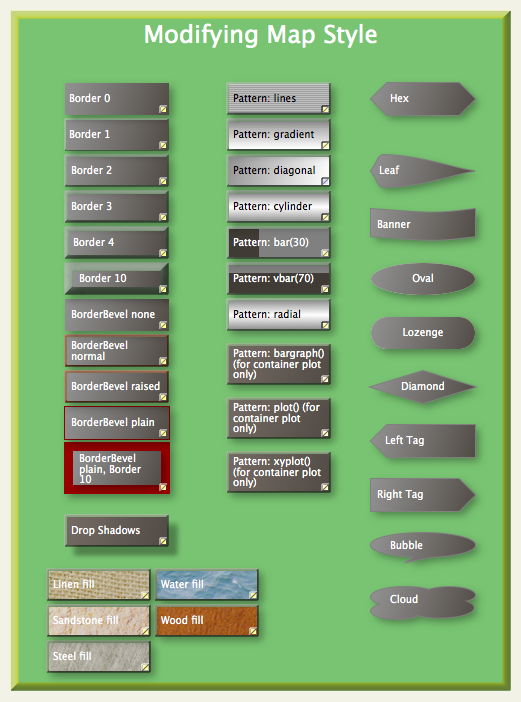This screenshot has height=702, width=521.
Task: Click the text icon on Drop Shadows note
Action: pos(163,541)
